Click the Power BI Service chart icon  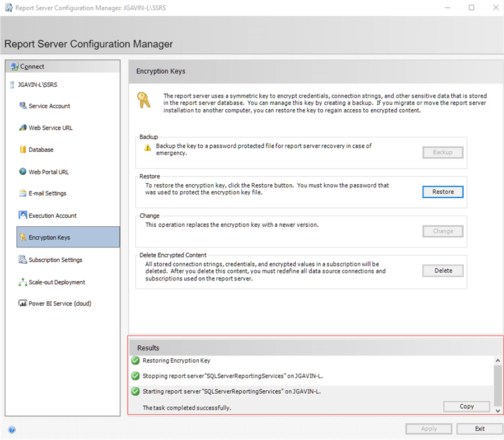tap(22, 303)
